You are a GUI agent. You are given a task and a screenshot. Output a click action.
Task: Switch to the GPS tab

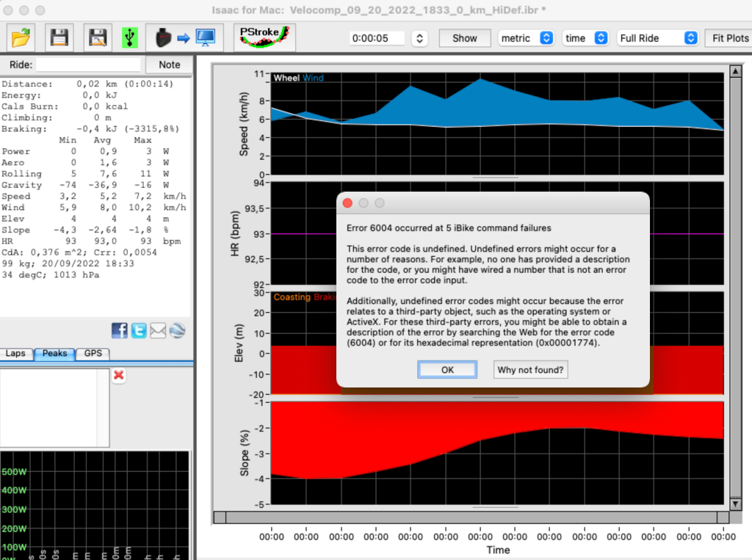coord(93,353)
